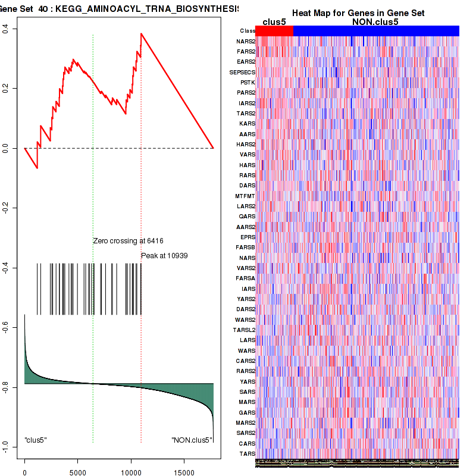Click the TARS gene label at bottom
This screenshot has height=476, width=476.
pyautogui.click(x=248, y=453)
